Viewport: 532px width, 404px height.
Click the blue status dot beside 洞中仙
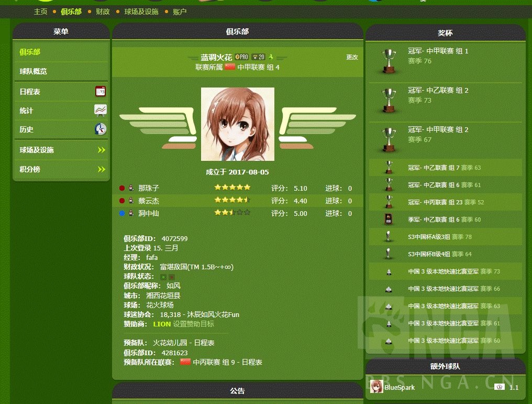pos(121,213)
